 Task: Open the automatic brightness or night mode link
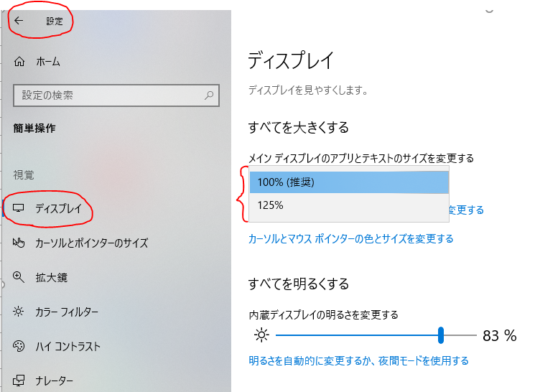(358, 360)
